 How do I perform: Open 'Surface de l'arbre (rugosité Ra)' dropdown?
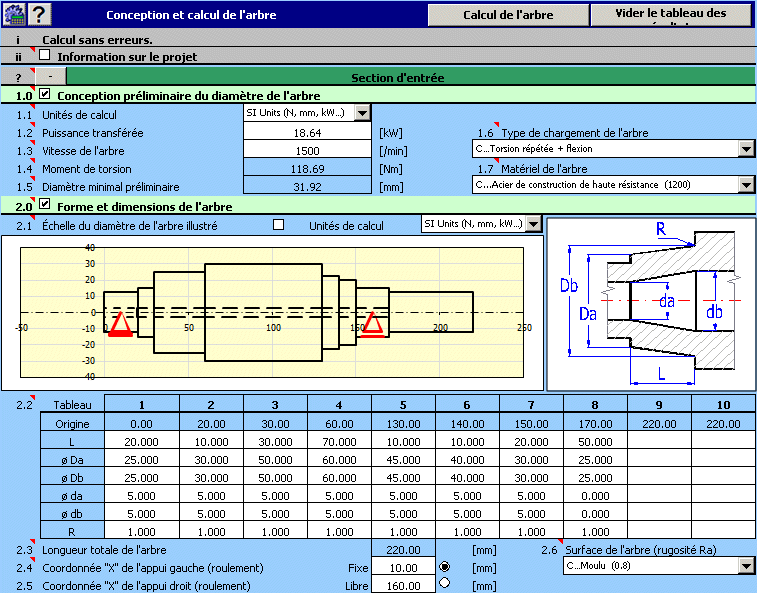(x=746, y=565)
